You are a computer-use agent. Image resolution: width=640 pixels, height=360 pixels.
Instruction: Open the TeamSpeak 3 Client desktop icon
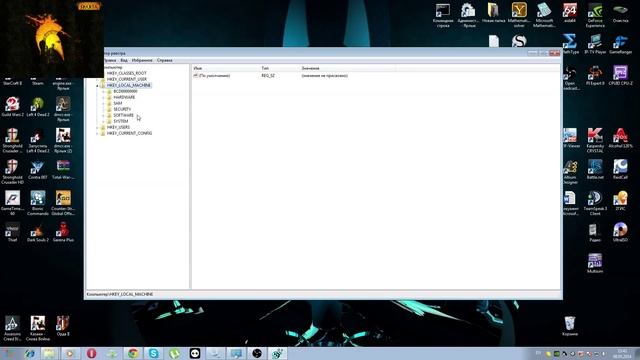[x=595, y=203]
